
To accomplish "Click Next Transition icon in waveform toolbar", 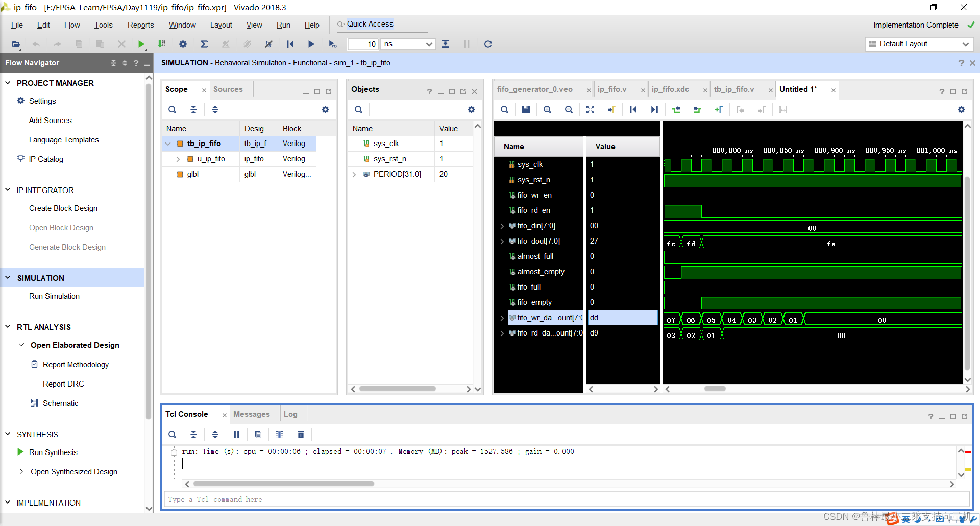I will tap(697, 110).
